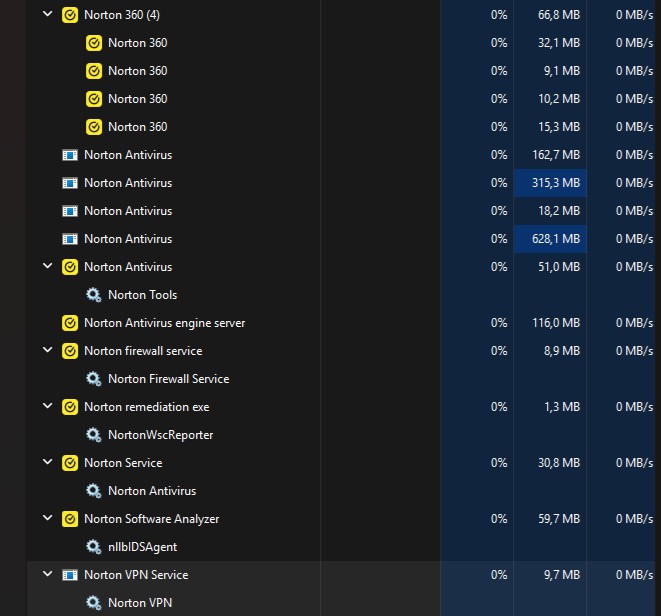Click icon of Norton 360 row using 15,3 MB

(94, 127)
